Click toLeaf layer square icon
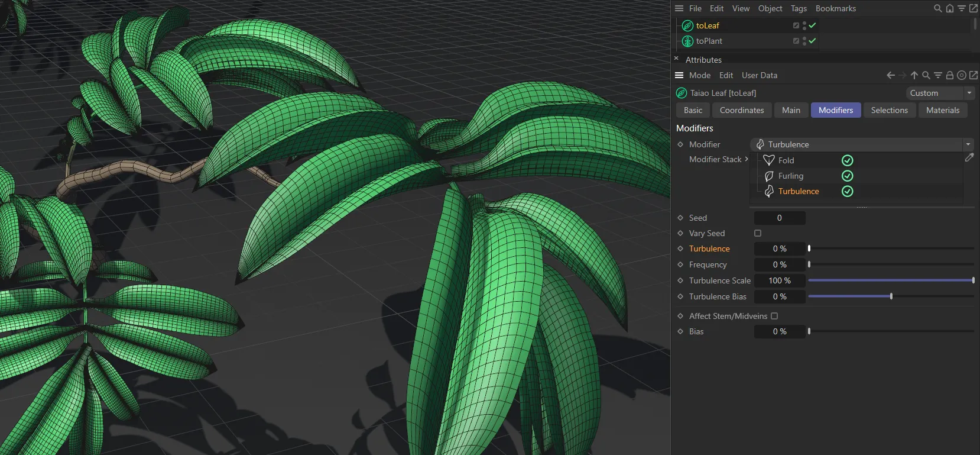 [x=796, y=25]
